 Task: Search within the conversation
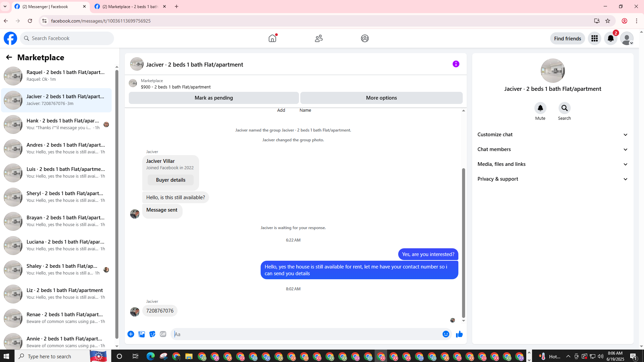565,108
